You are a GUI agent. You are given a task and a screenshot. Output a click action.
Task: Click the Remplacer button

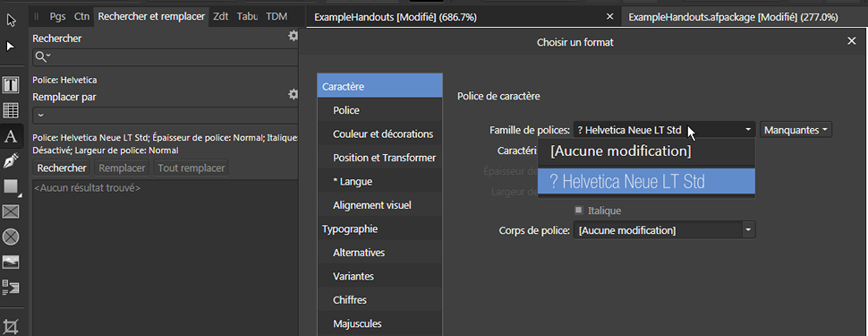(x=122, y=168)
